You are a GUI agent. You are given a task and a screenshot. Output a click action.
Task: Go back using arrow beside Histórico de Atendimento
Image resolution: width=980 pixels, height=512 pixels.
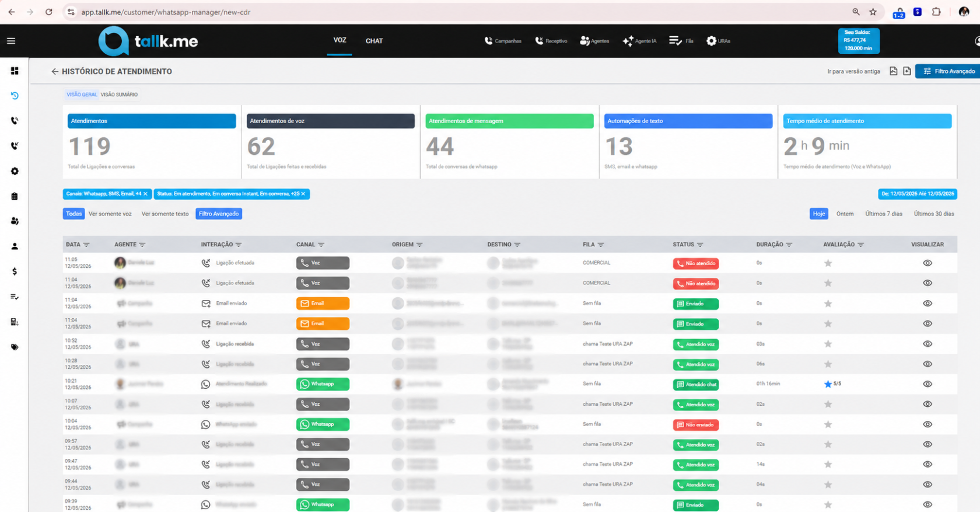point(54,71)
